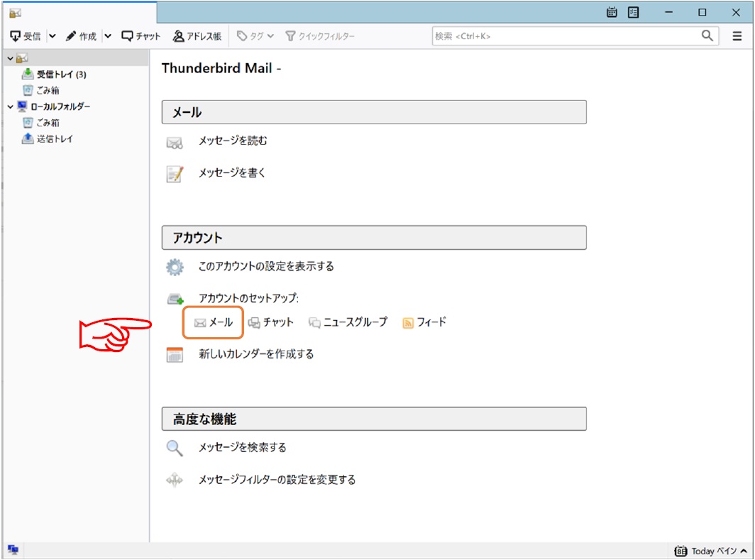Image resolution: width=755 pixels, height=560 pixels.
Task: Open このアカウントの設定を表示する link
Action: click(x=266, y=266)
